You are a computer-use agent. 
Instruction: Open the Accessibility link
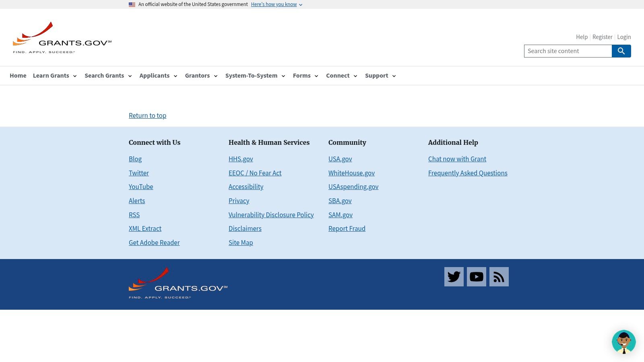pyautogui.click(x=246, y=187)
